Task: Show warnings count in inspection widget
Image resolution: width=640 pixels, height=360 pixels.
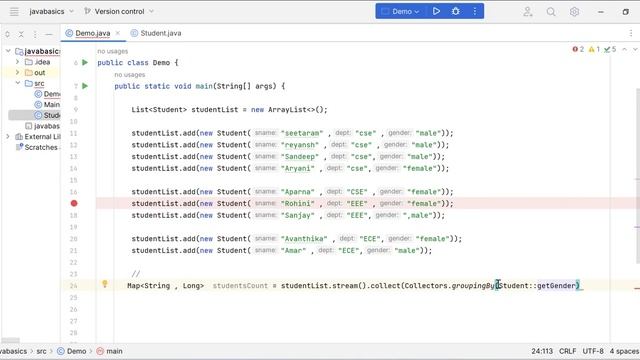Action: 594,49
